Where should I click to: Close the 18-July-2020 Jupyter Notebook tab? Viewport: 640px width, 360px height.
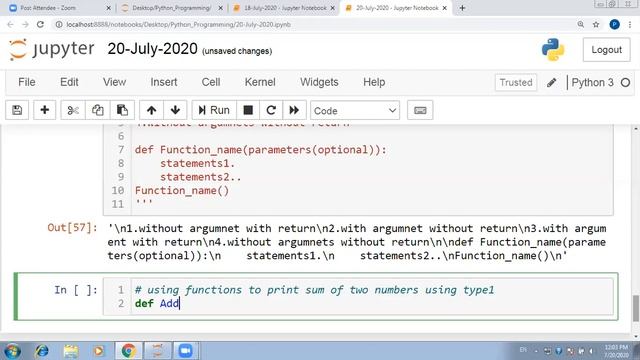click(x=332, y=8)
